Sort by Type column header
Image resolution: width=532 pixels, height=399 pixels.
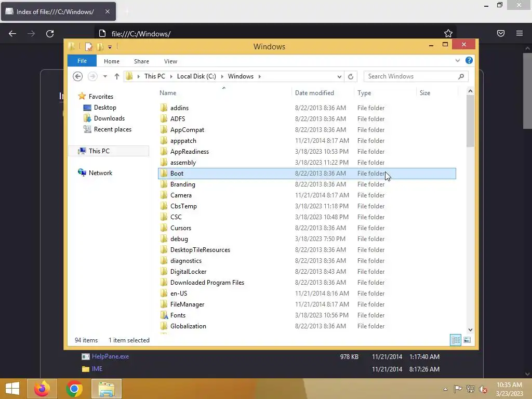[x=364, y=92]
